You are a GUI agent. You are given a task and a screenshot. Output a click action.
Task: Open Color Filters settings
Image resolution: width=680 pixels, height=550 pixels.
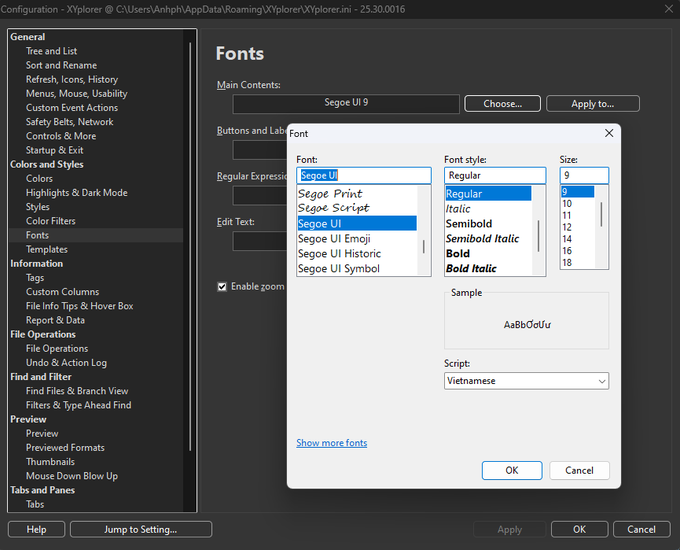coord(50,221)
